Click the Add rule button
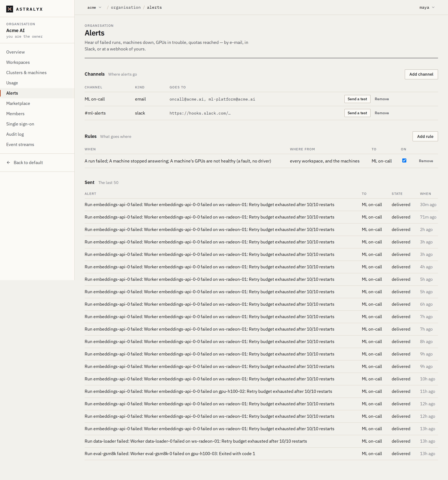 (425, 136)
